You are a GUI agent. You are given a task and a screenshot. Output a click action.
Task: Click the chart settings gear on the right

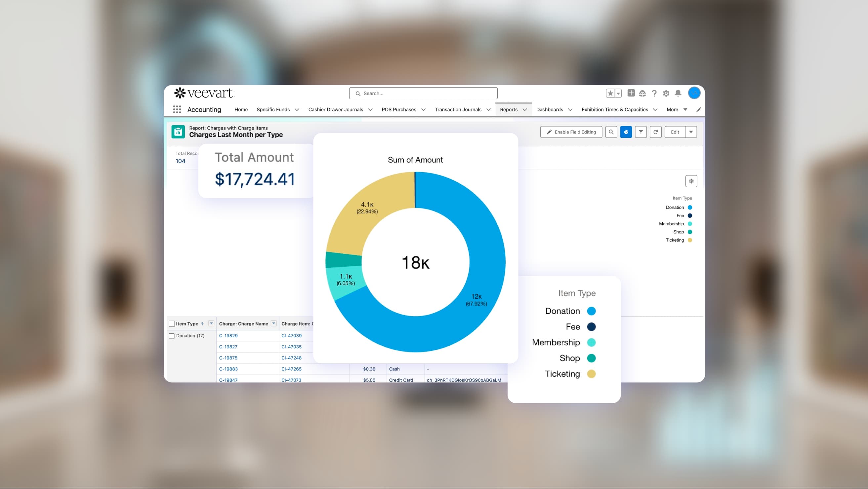[691, 181]
